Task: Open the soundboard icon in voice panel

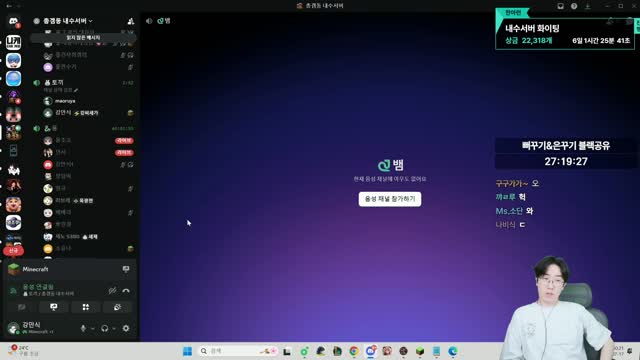Action: [x=118, y=307]
